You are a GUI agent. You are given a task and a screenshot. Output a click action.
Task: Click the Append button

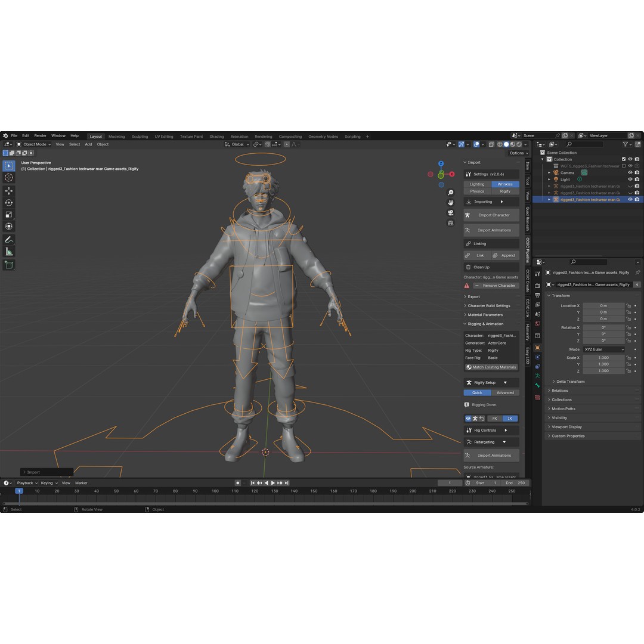(505, 255)
